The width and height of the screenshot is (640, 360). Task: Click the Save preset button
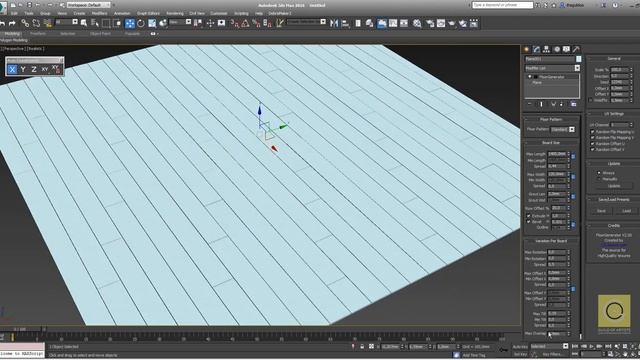tap(601, 211)
